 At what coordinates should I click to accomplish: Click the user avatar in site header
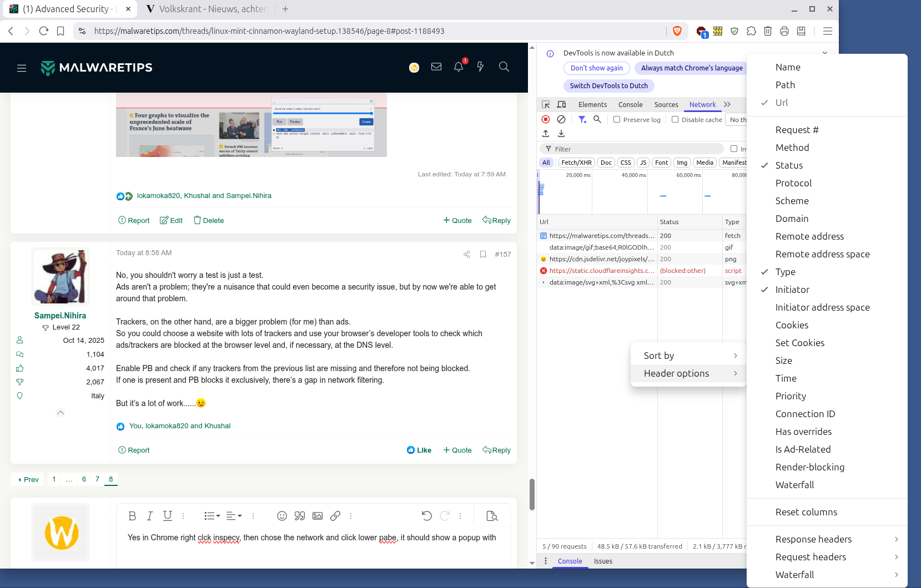click(414, 68)
